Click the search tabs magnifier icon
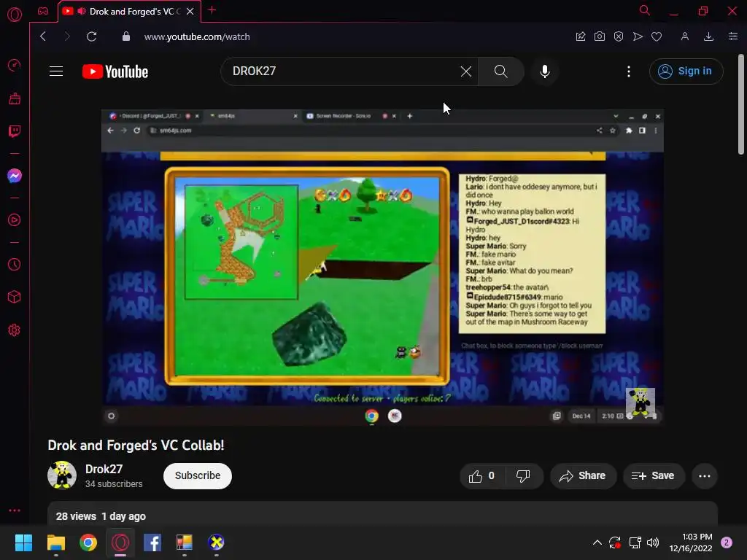The image size is (747, 560). pos(644,10)
